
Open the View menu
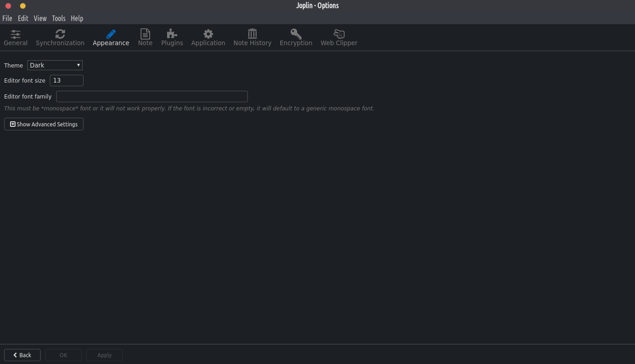[x=40, y=18]
